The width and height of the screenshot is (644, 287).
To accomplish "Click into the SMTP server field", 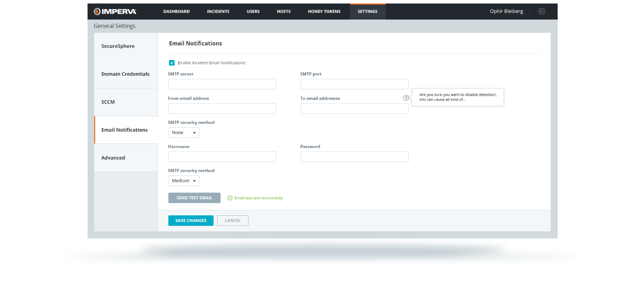I will click(x=222, y=84).
